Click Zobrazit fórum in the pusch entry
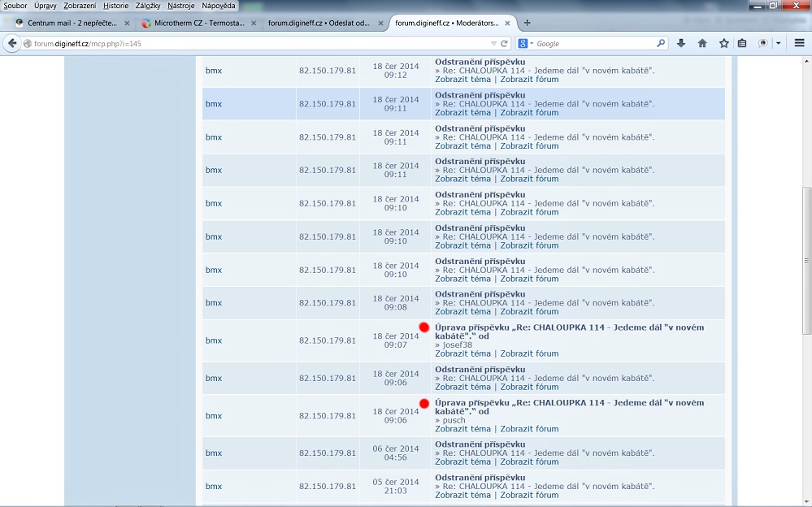 [529, 428]
